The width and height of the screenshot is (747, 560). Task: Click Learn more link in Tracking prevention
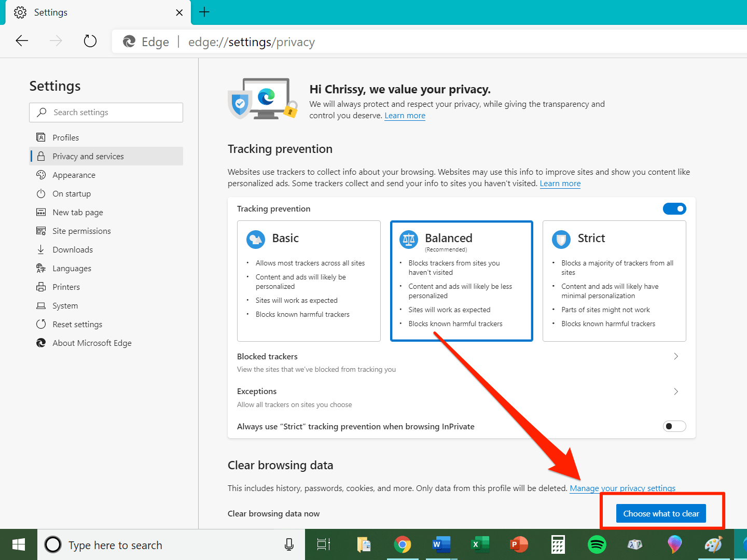pos(560,184)
